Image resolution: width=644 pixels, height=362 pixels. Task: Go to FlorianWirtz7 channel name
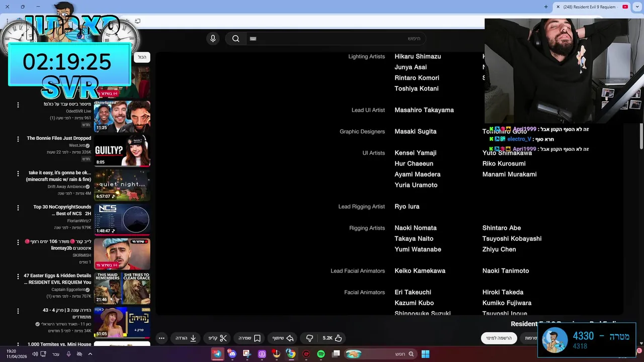(79, 221)
